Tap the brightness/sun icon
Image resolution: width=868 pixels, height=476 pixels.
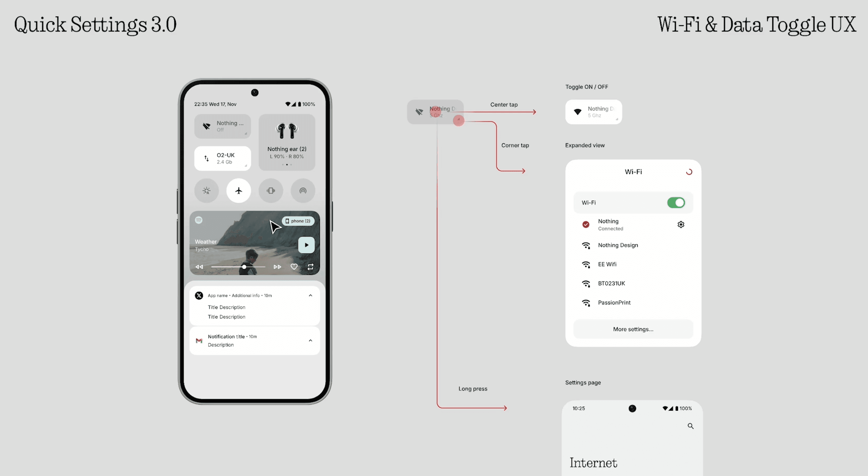pos(206,190)
